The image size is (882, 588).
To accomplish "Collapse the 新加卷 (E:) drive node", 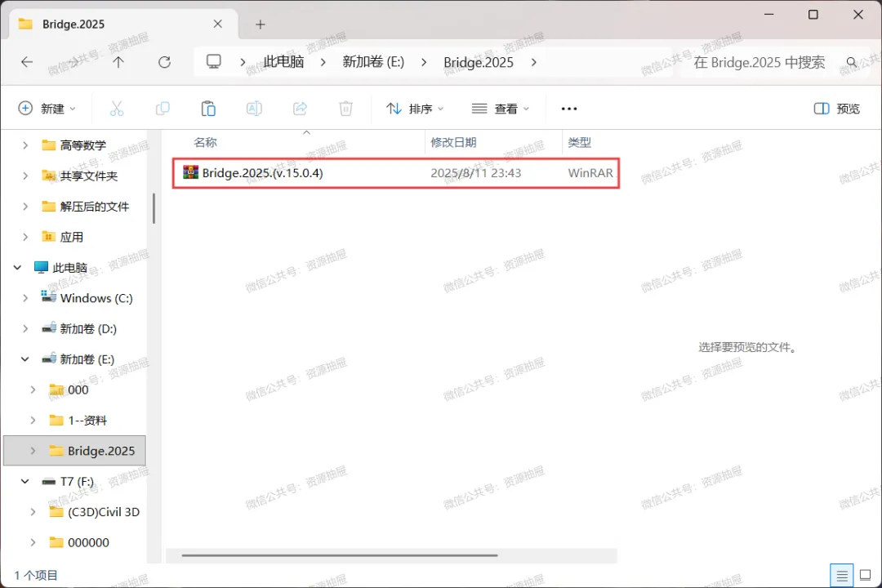I will click(x=25, y=359).
